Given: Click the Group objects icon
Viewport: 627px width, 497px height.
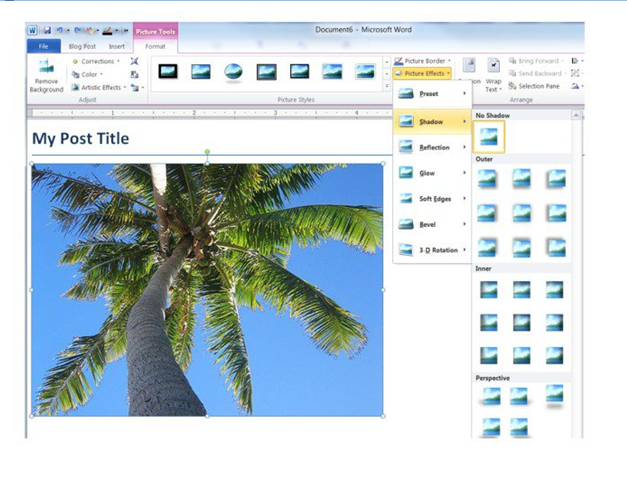Looking at the screenshot, I should [575, 73].
